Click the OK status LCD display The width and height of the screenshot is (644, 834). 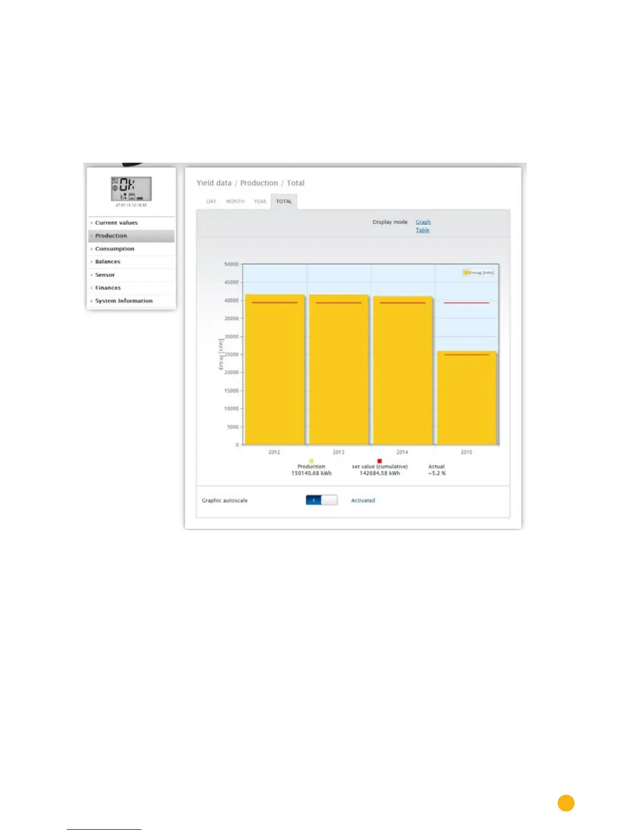click(131, 189)
